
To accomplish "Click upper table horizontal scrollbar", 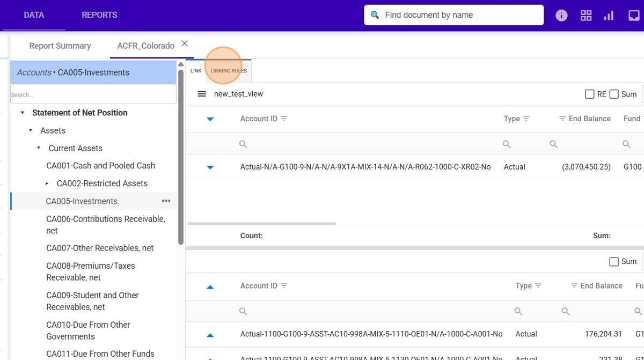I will (x=261, y=223).
